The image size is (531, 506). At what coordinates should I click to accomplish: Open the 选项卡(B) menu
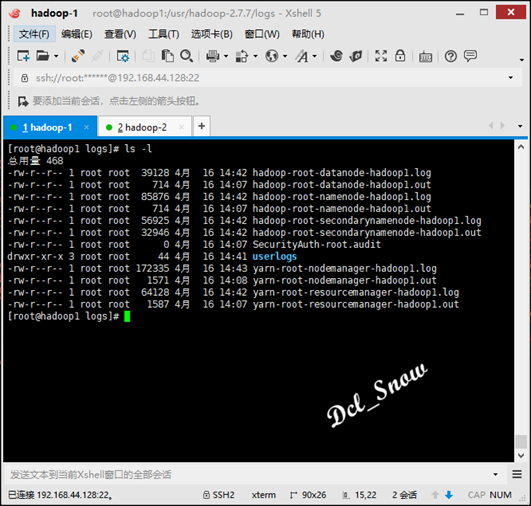pyautogui.click(x=212, y=34)
